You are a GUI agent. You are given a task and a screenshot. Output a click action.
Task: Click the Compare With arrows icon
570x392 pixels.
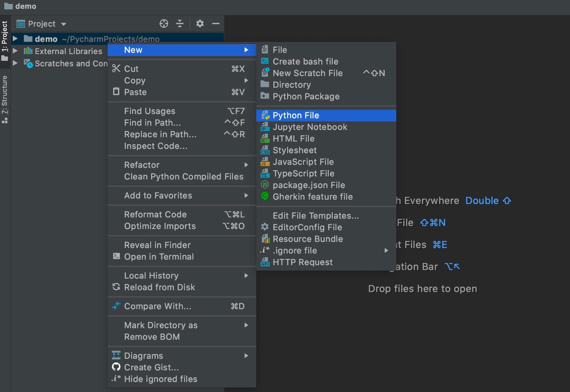coord(116,306)
